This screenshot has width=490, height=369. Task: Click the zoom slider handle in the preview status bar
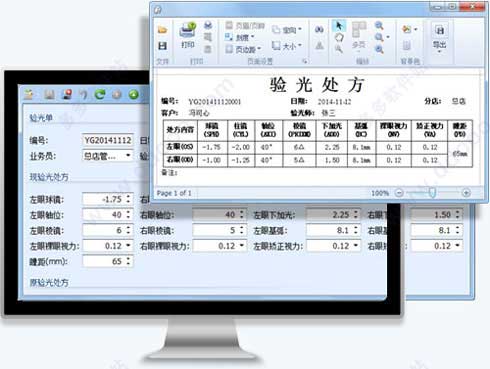point(432,192)
